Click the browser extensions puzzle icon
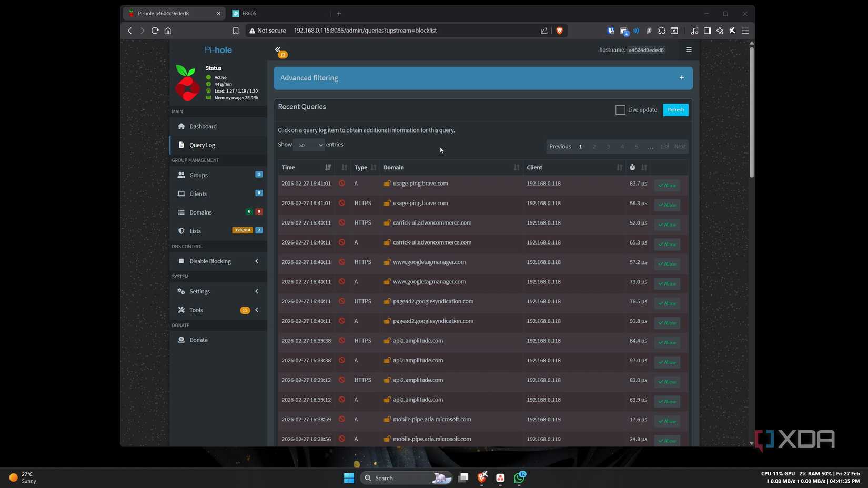Viewport: 868px width, 488px height. (x=662, y=30)
